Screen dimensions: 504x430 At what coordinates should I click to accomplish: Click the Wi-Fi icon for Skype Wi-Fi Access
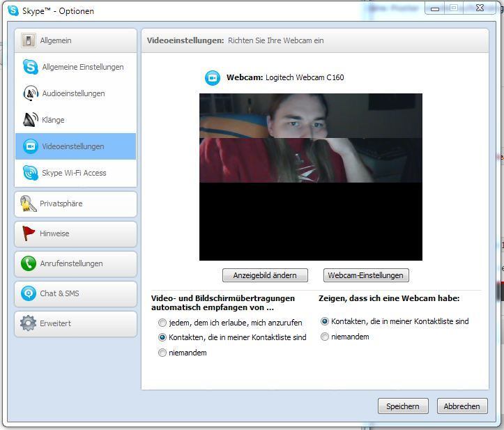click(x=31, y=173)
